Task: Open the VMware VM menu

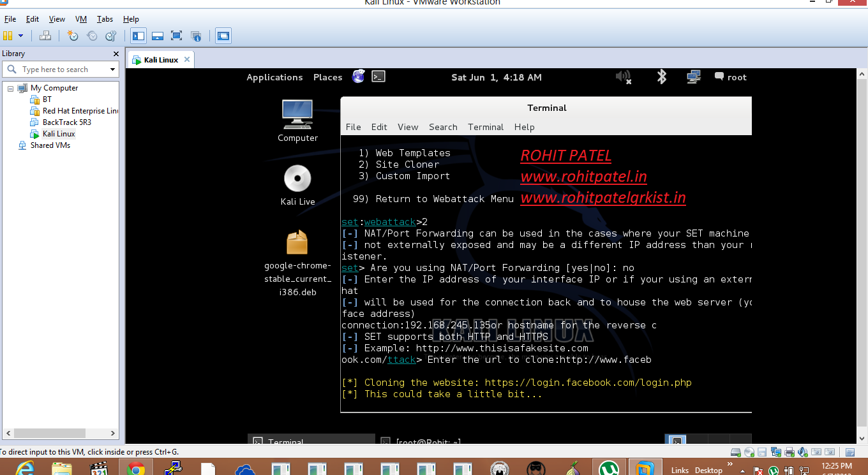Action: coord(81,19)
